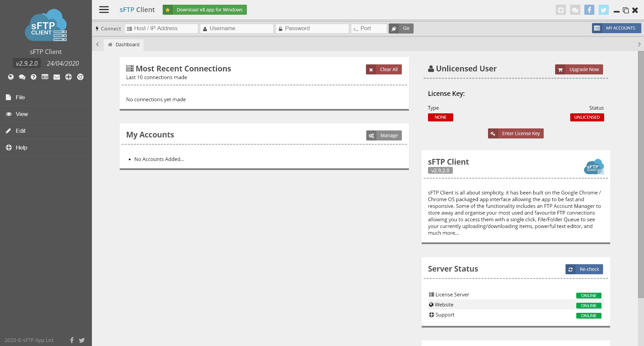
Task: Click Enter License Key button
Action: tap(516, 133)
